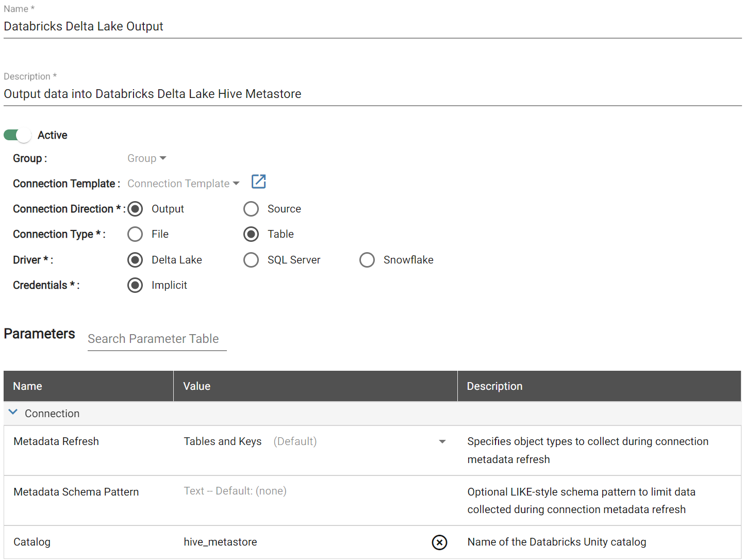The image size is (744, 560).
Task: Click the Metadata Schema Pattern row name
Action: click(76, 492)
